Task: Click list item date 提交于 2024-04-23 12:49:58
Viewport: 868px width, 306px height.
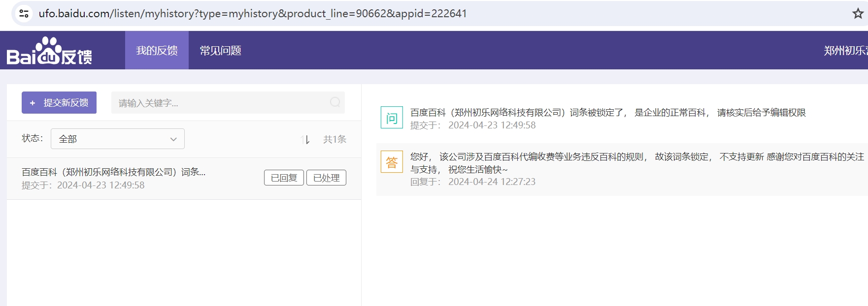Action: [x=83, y=185]
